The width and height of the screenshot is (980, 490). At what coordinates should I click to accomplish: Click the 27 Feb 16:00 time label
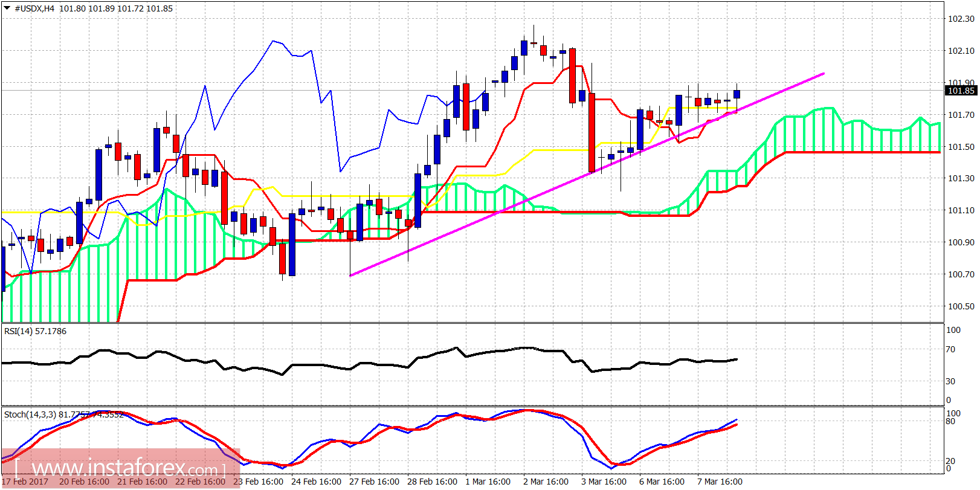374,482
